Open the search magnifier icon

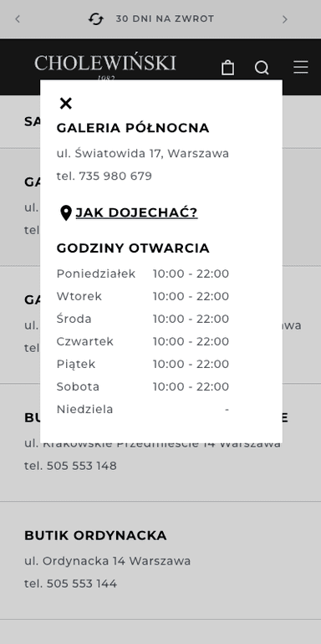tap(262, 68)
